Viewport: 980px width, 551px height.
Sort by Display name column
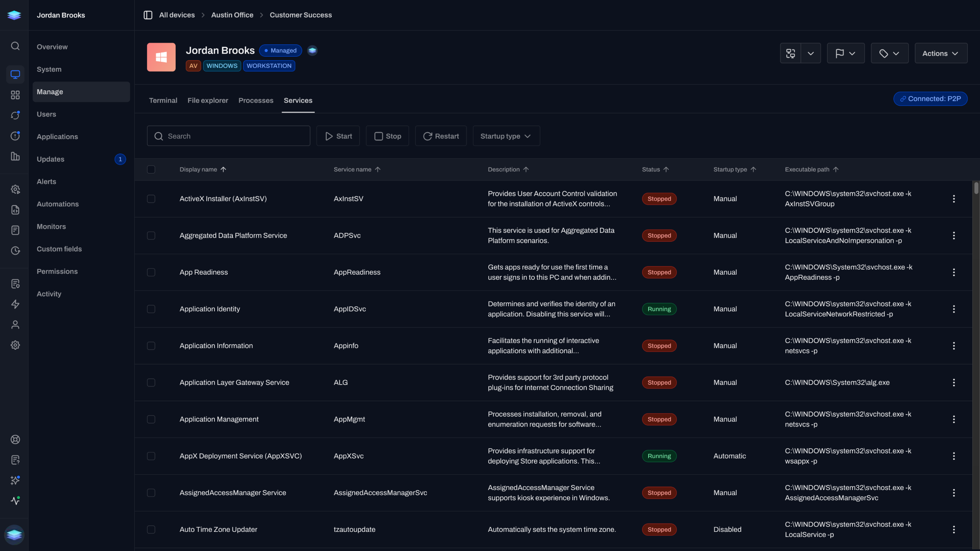point(203,169)
